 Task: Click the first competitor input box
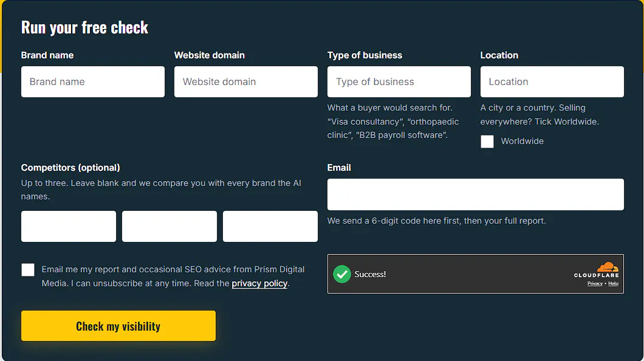69,226
